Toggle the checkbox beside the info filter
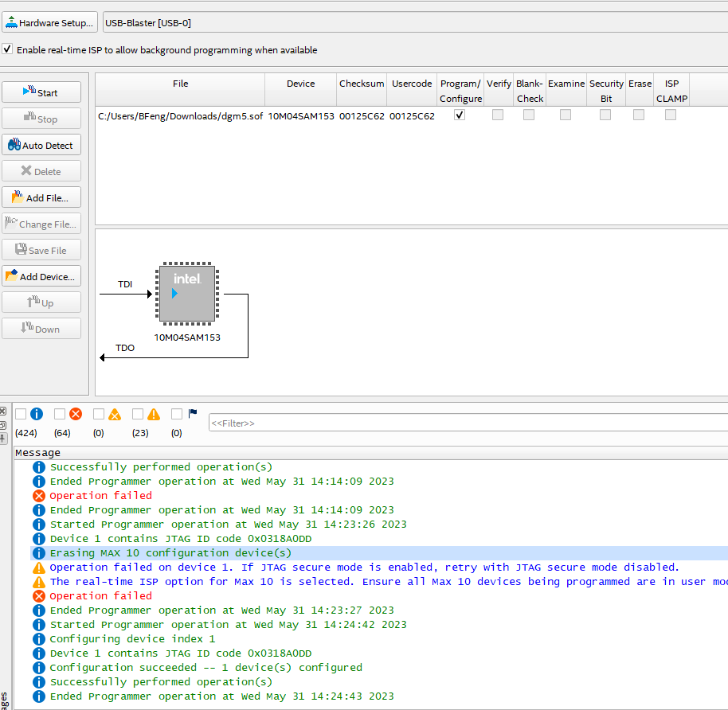Screen dimensions: 728x710 pos(21,414)
